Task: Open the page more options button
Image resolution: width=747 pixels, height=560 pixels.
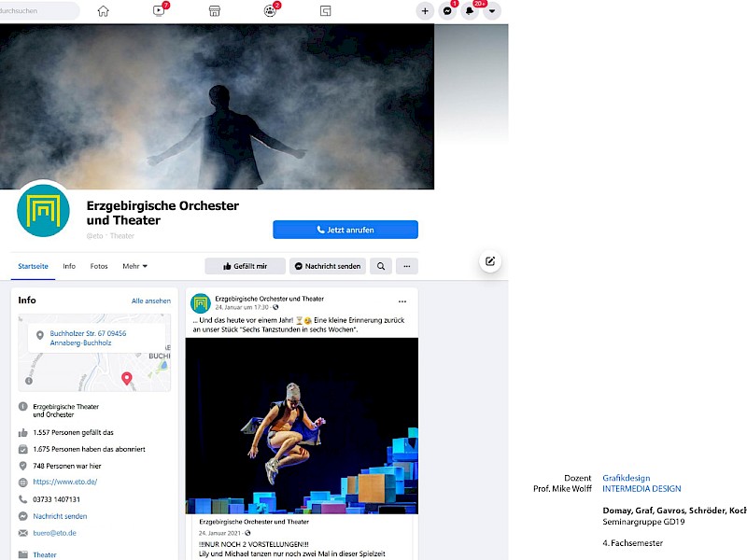Action: point(407,266)
